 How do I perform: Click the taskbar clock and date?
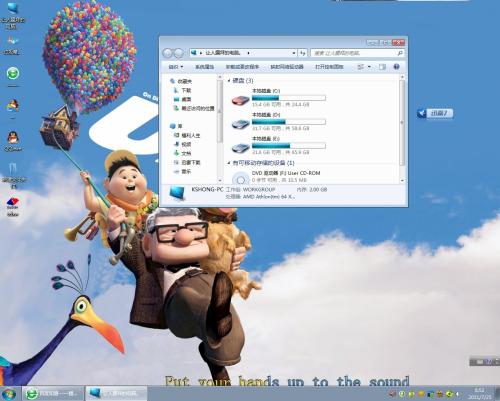(x=479, y=394)
